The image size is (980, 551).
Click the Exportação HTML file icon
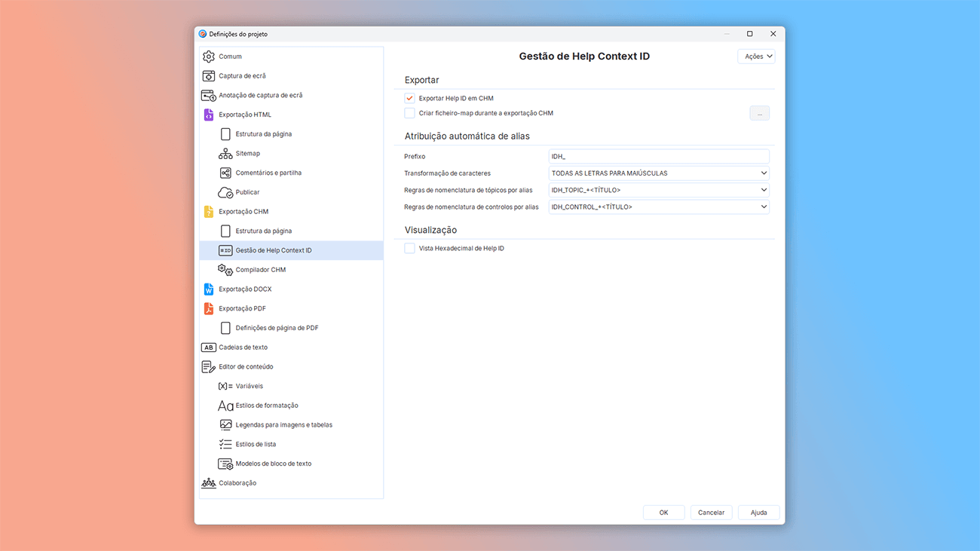click(x=209, y=115)
